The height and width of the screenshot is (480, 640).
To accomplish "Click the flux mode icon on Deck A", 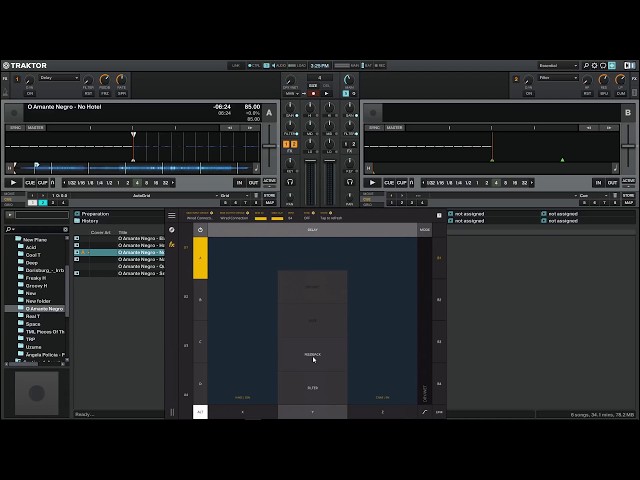I will pos(52,183).
